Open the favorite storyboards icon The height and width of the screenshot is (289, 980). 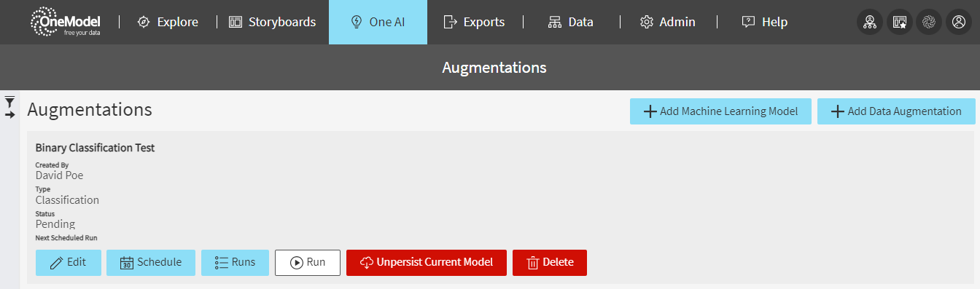899,23
